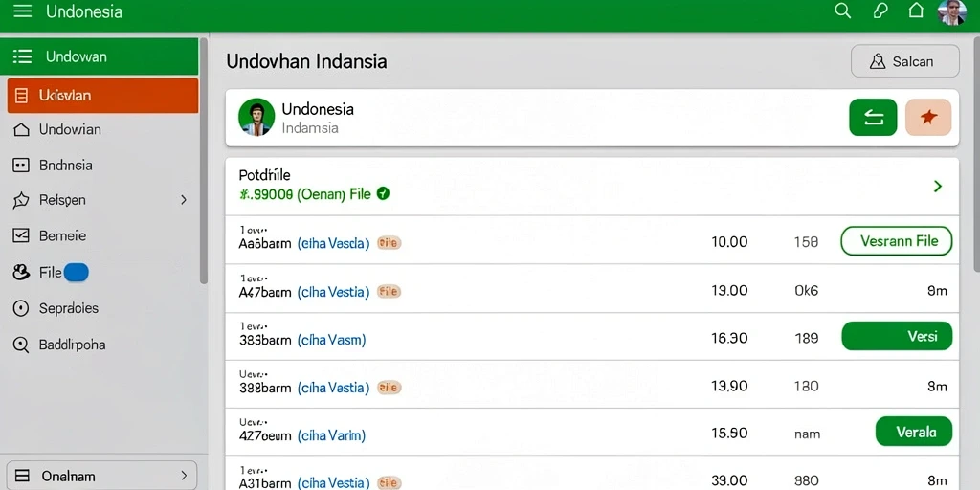Viewport: 980px width, 490px height.
Task: Click the search magnifier icon
Action: [843, 11]
